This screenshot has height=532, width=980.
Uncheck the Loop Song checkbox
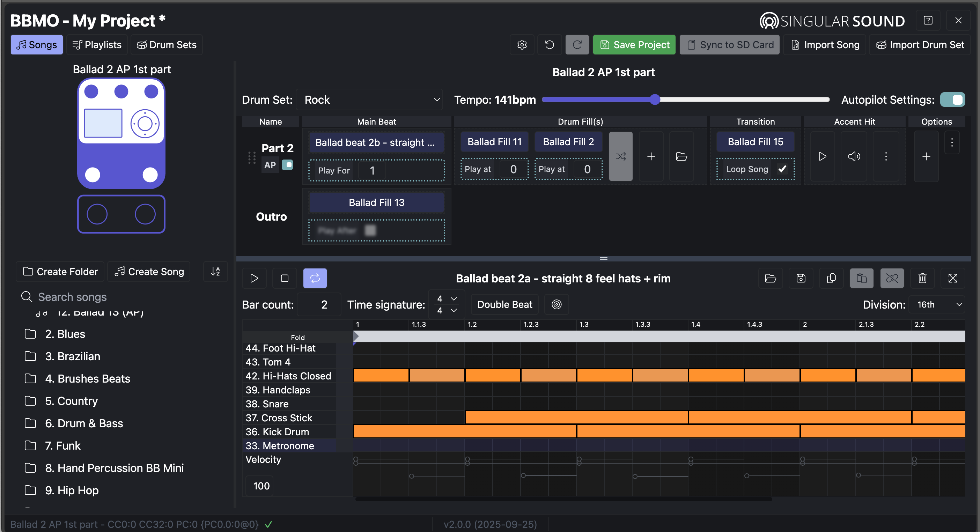[782, 169]
